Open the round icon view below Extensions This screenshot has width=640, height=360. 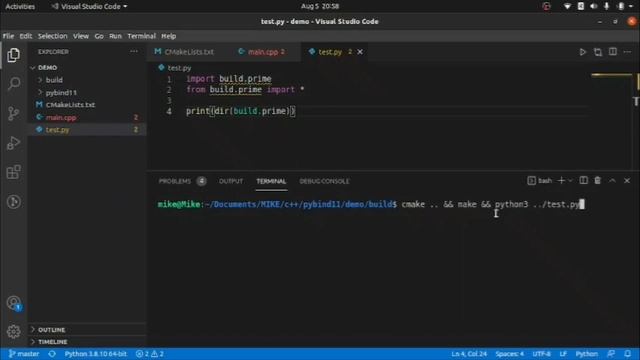[13, 202]
